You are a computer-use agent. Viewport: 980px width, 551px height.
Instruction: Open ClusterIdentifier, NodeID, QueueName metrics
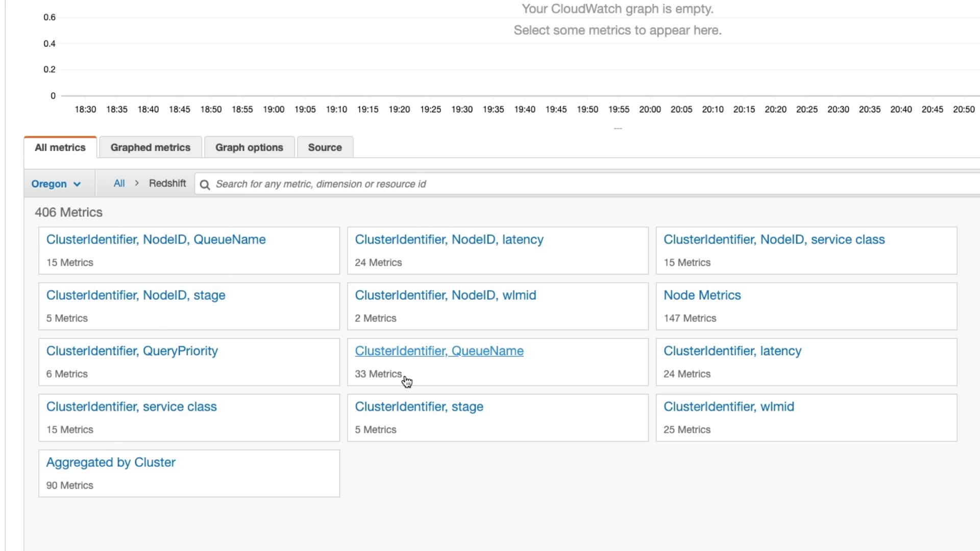point(156,240)
